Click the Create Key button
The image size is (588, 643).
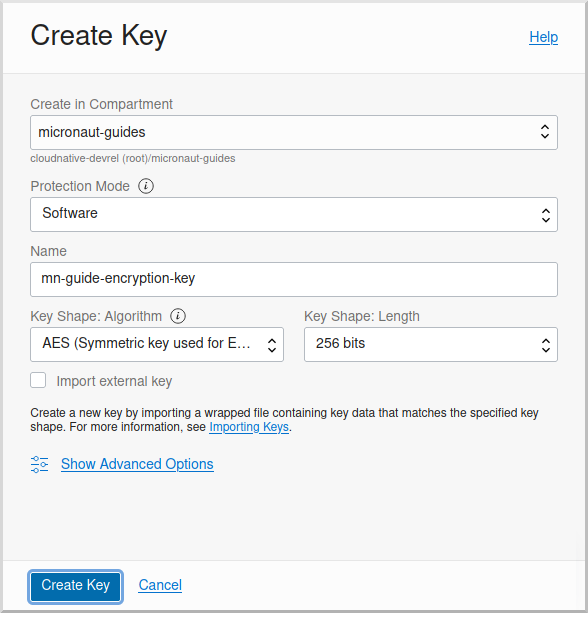[75, 586]
